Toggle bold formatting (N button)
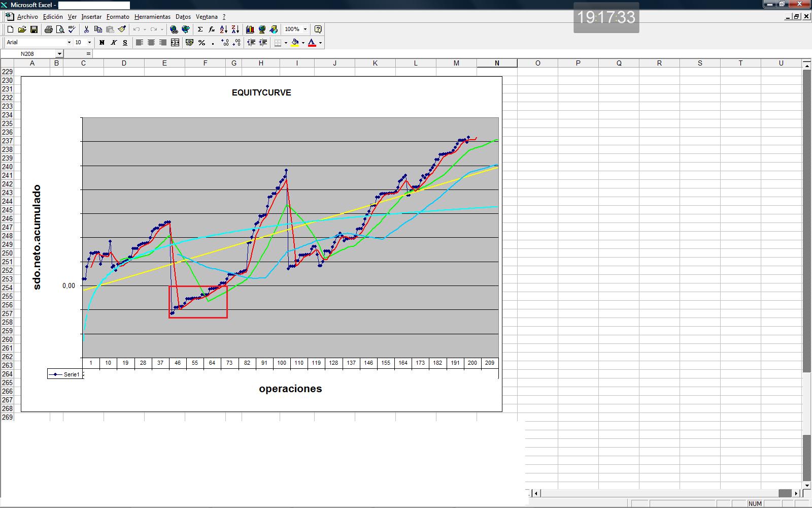The height and width of the screenshot is (508, 812). (x=101, y=43)
